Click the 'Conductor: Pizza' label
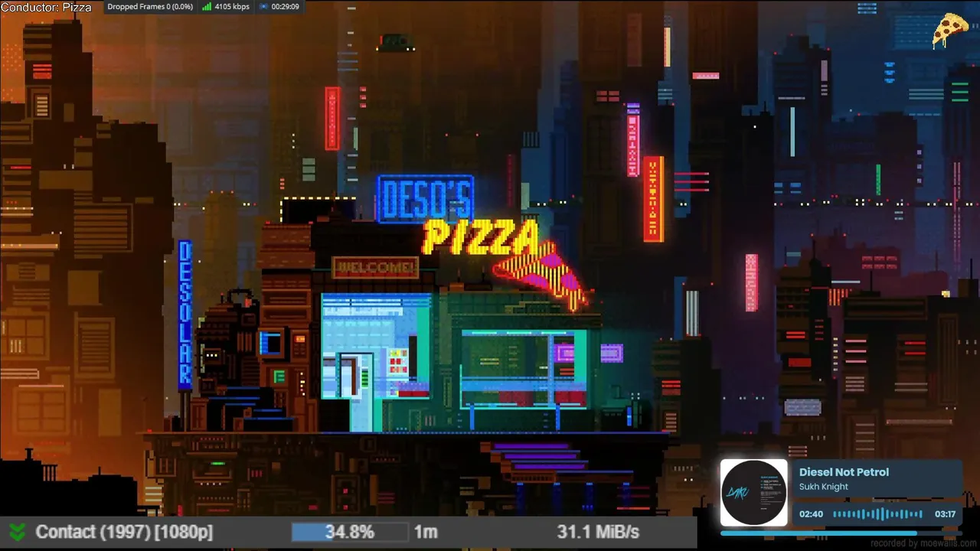Image resolution: width=980 pixels, height=551 pixels. point(46,8)
